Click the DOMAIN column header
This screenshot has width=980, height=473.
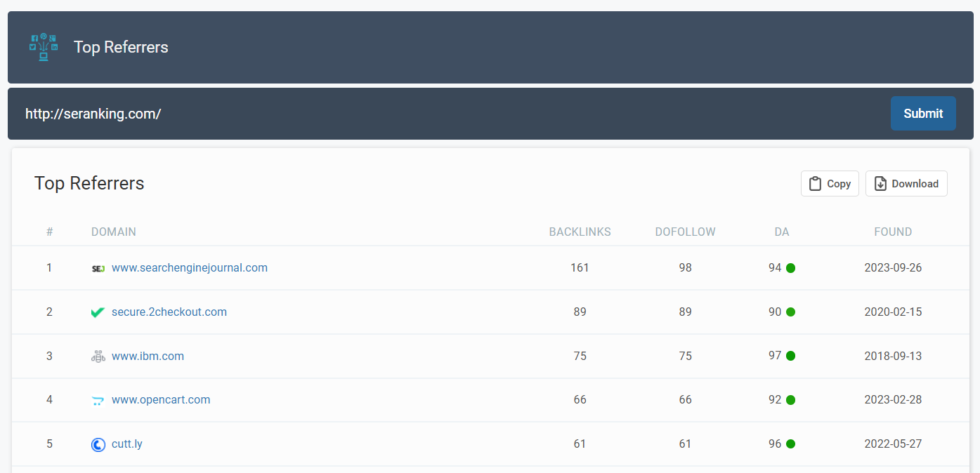(x=114, y=232)
